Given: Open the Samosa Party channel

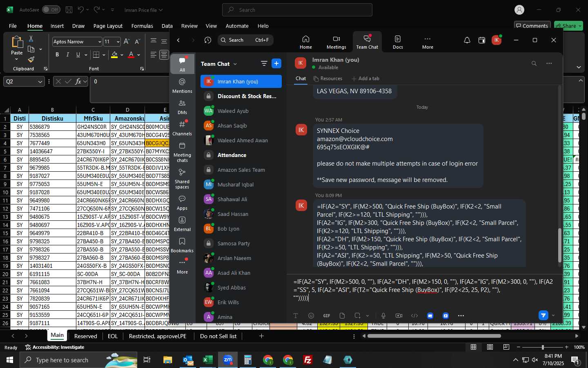Looking at the screenshot, I should click(x=241, y=243).
